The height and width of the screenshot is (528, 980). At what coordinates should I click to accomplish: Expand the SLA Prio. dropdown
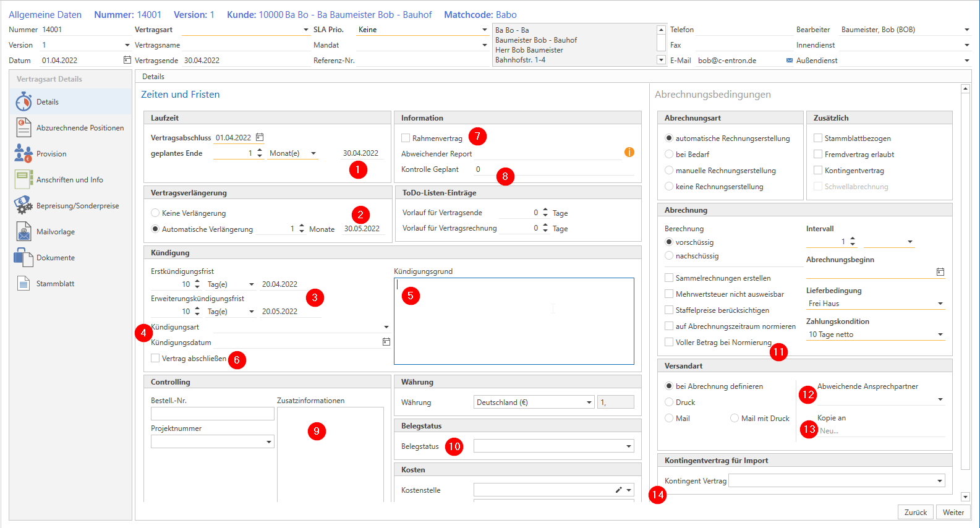pyautogui.click(x=484, y=30)
